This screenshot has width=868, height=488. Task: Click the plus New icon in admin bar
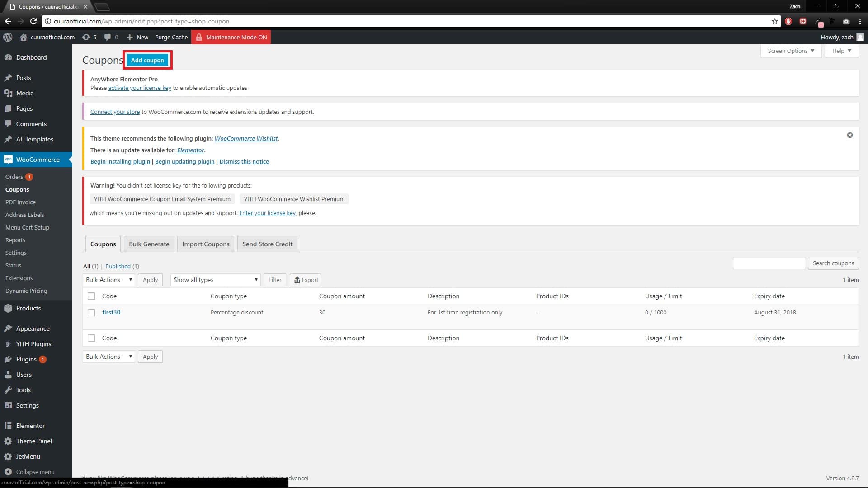[x=130, y=37]
